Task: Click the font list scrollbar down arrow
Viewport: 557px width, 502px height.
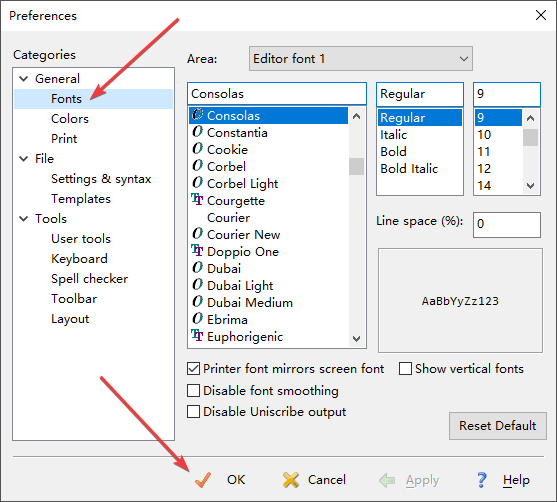Action: coord(357,339)
